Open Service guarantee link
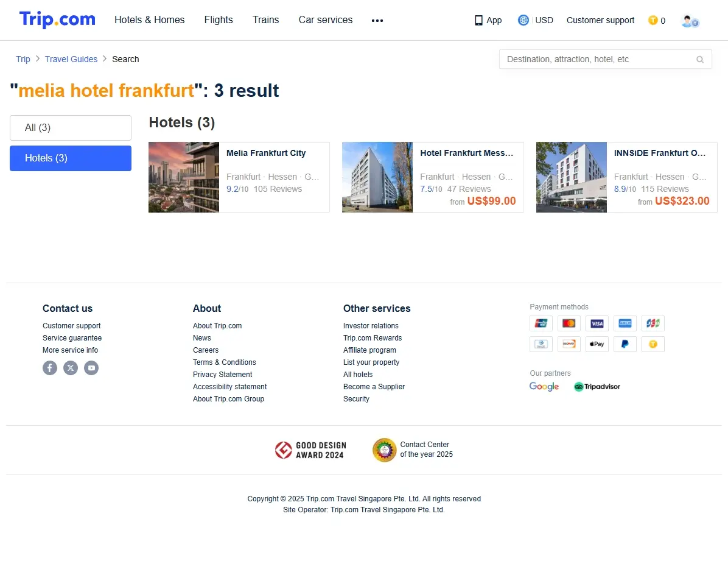 click(72, 338)
